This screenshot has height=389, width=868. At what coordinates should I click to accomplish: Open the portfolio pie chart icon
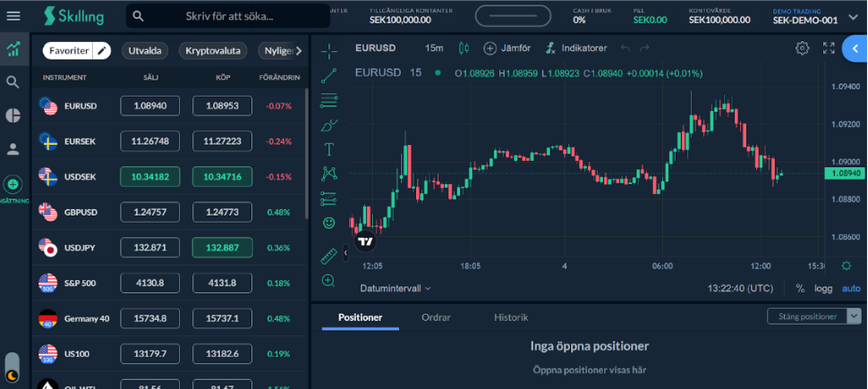(x=13, y=115)
